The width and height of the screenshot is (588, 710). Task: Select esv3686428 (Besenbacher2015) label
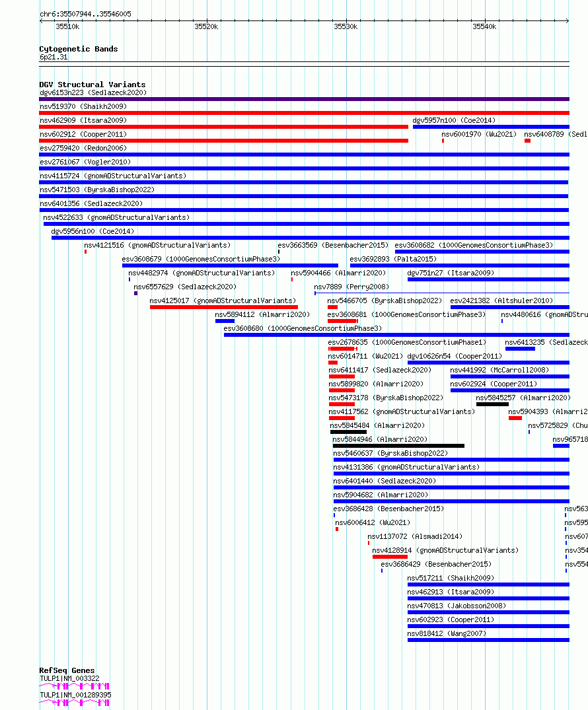(388, 509)
